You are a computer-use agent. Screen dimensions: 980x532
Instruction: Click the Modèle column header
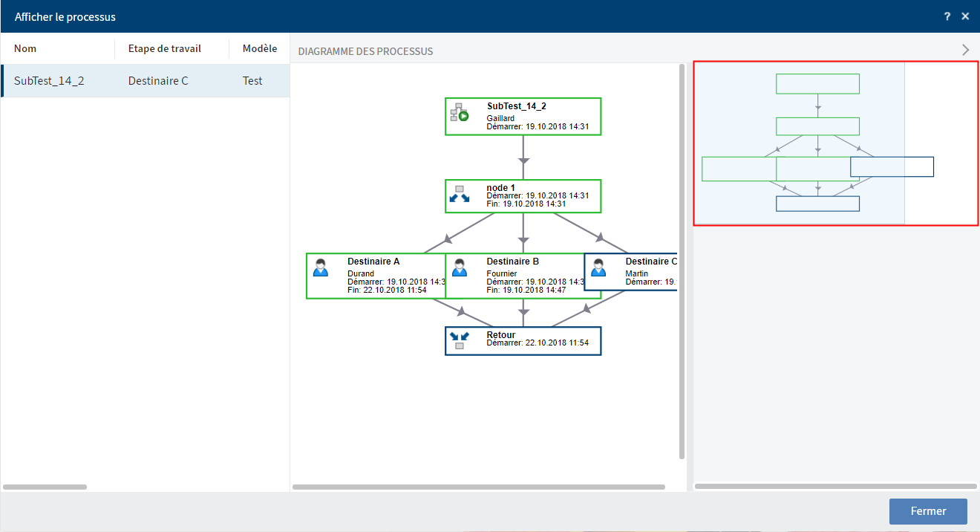point(260,48)
